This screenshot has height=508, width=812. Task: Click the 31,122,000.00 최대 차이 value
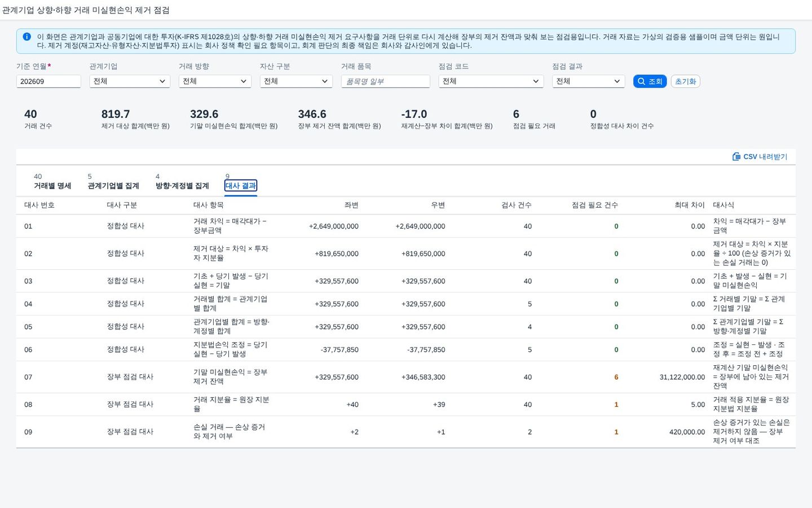682,377
